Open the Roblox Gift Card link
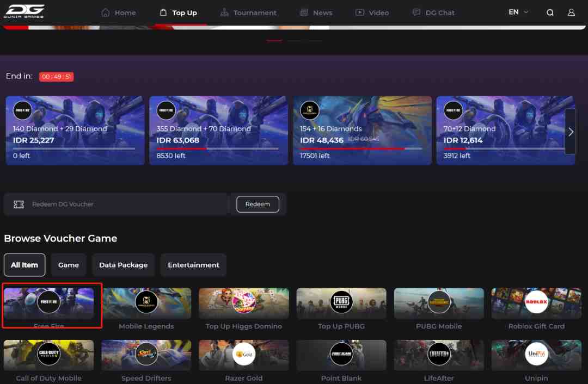This screenshot has width=588, height=384. [536, 309]
